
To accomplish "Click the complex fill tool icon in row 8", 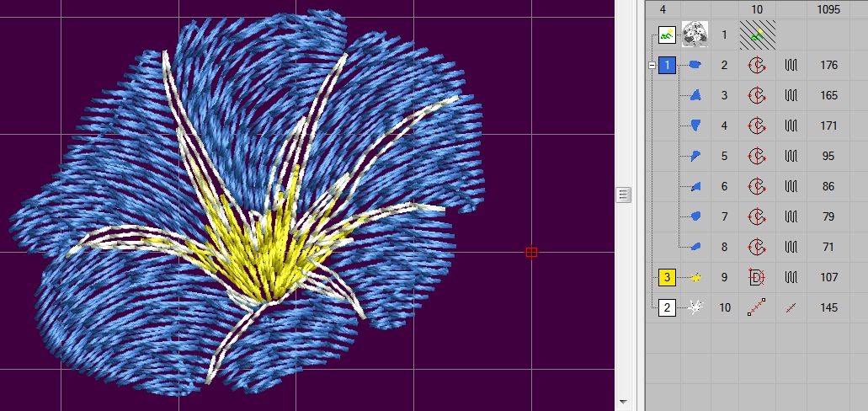I will tap(757, 247).
